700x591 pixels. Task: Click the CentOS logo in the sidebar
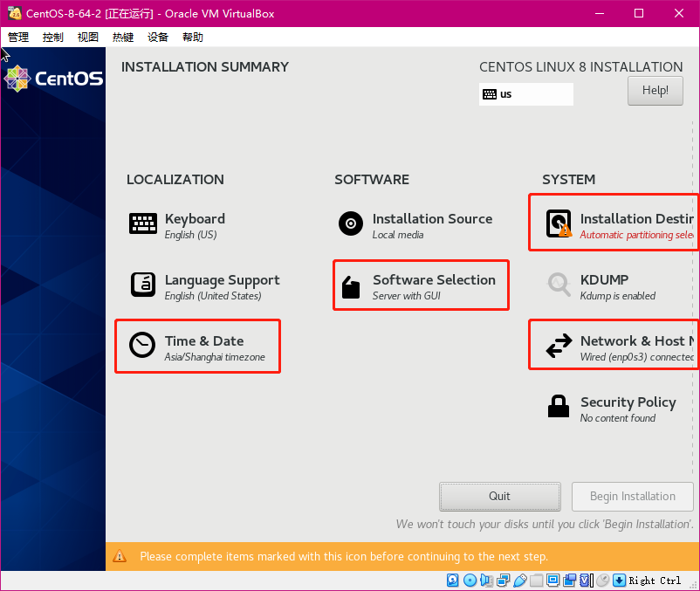tap(53, 79)
